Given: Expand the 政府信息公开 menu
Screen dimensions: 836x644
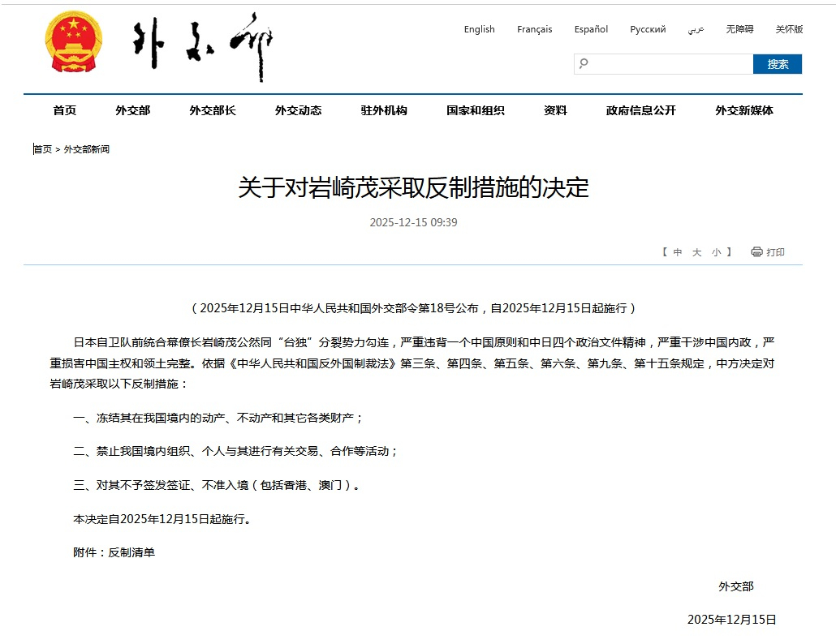Looking at the screenshot, I should pyautogui.click(x=640, y=110).
